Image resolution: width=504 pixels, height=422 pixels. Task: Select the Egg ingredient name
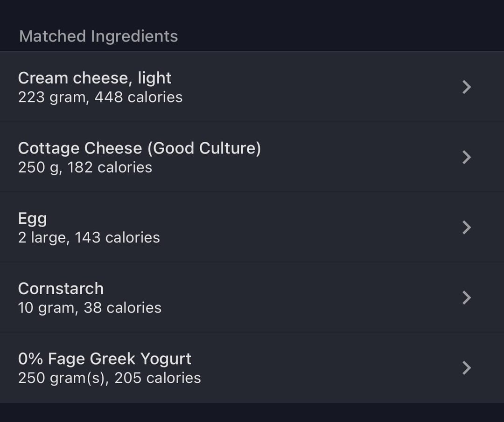point(33,219)
